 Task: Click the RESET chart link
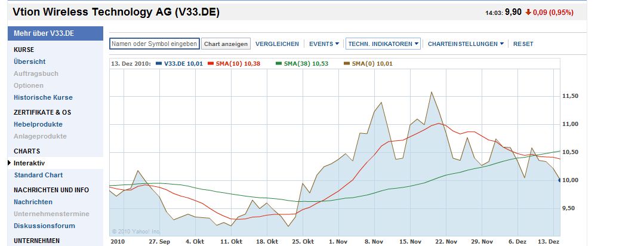coord(523,44)
